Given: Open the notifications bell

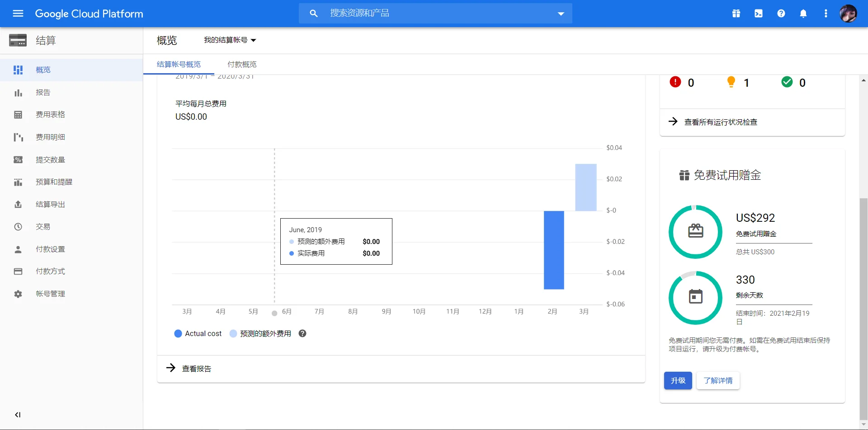Looking at the screenshot, I should [803, 14].
